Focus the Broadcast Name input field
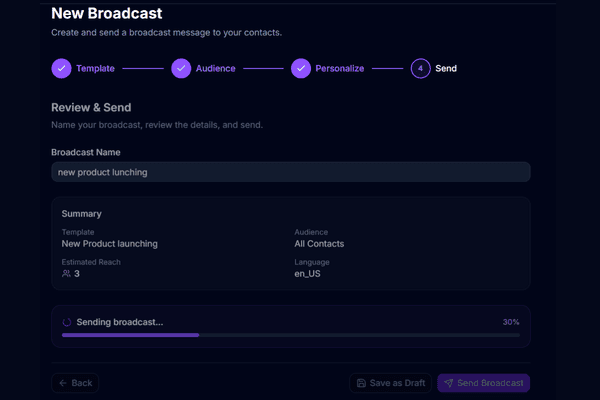The height and width of the screenshot is (400, 600). pos(291,172)
